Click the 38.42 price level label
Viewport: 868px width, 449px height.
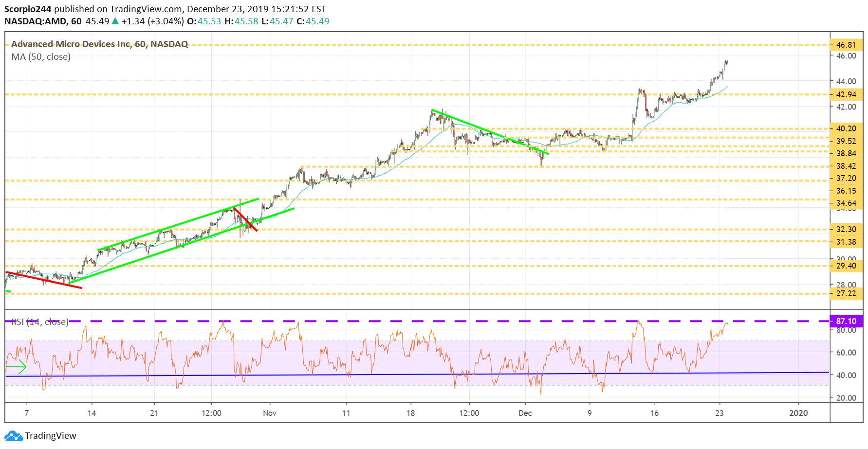(x=846, y=166)
